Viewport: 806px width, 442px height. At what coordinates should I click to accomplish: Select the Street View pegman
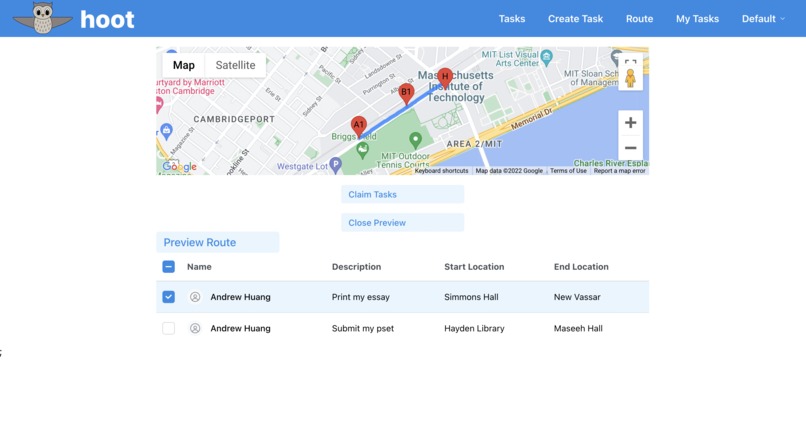point(630,79)
